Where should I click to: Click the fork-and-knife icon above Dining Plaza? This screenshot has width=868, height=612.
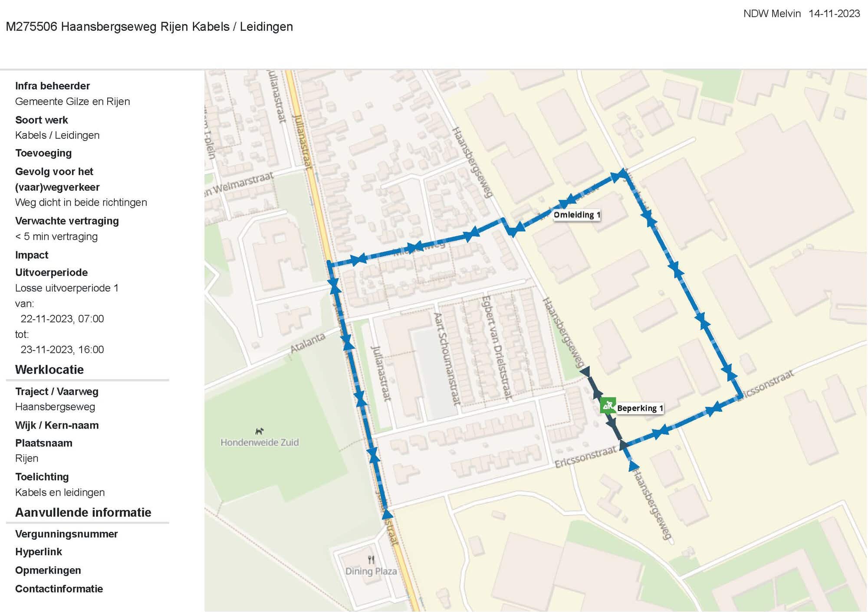click(x=371, y=560)
